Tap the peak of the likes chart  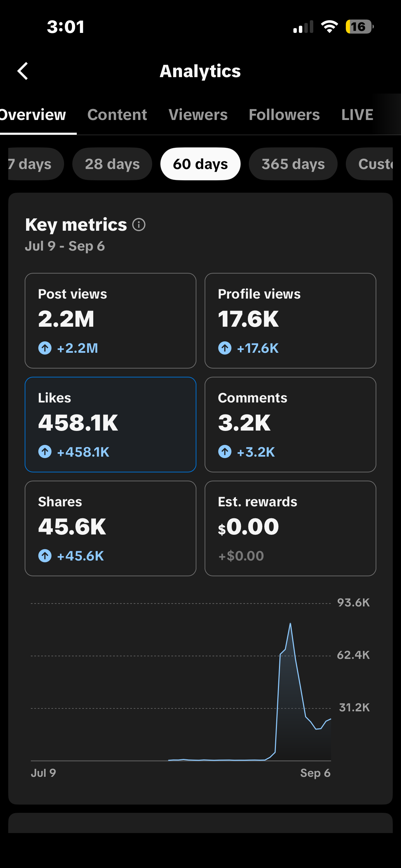pyautogui.click(x=290, y=623)
